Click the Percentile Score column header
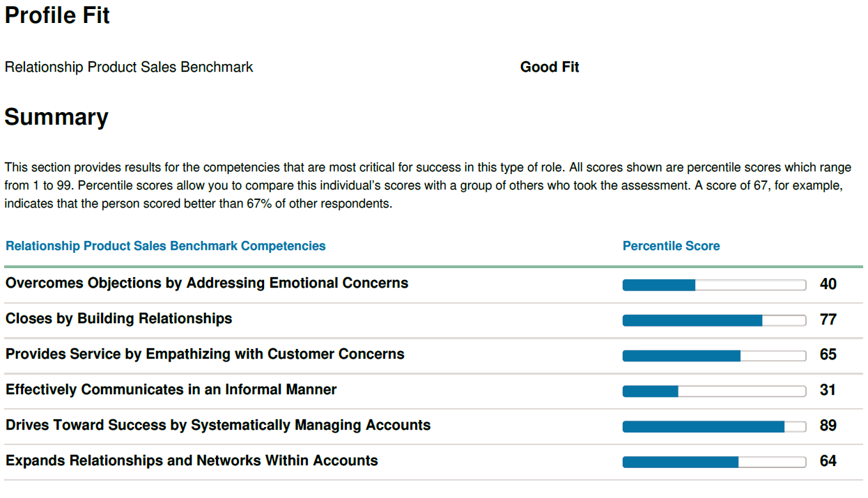The height and width of the screenshot is (498, 868). point(672,246)
